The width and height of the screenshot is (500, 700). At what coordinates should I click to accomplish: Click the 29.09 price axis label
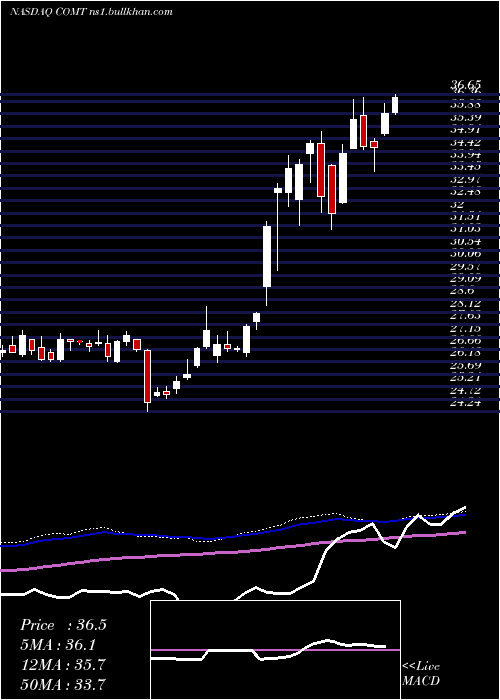pyautogui.click(x=465, y=279)
